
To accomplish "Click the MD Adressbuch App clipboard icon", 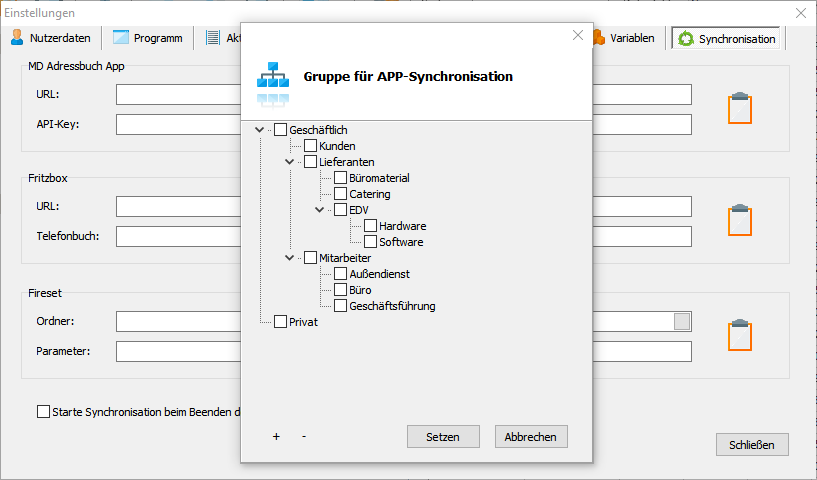I will tap(739, 108).
